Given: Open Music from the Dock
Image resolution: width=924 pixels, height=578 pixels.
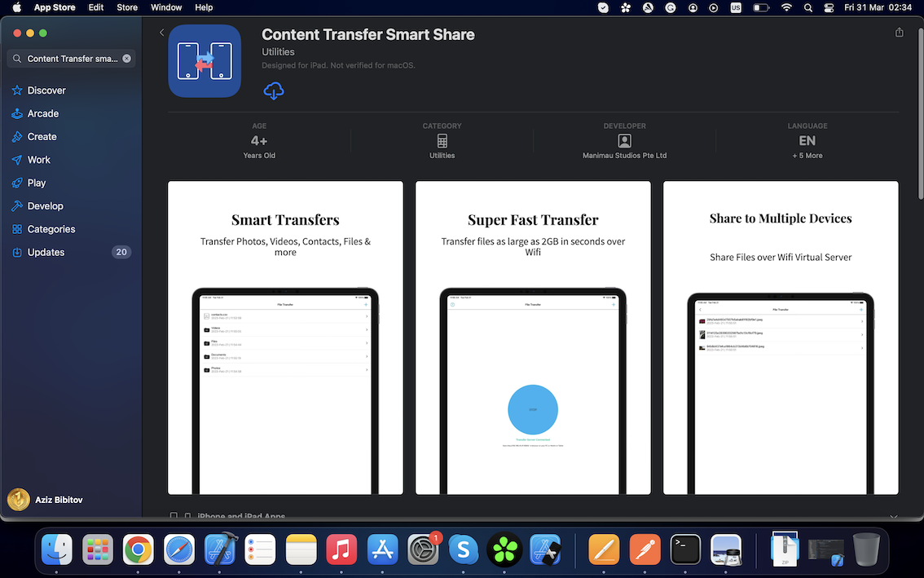Looking at the screenshot, I should click(341, 549).
